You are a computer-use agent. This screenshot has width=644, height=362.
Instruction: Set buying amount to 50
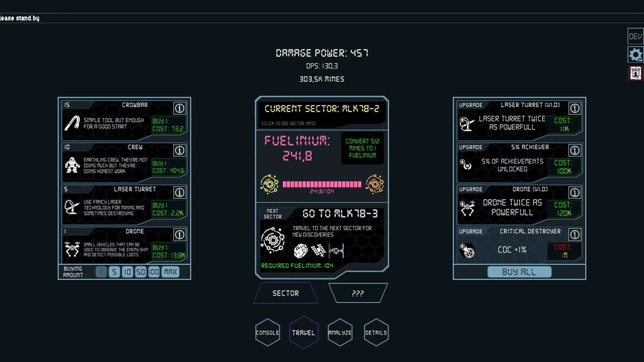(141, 272)
